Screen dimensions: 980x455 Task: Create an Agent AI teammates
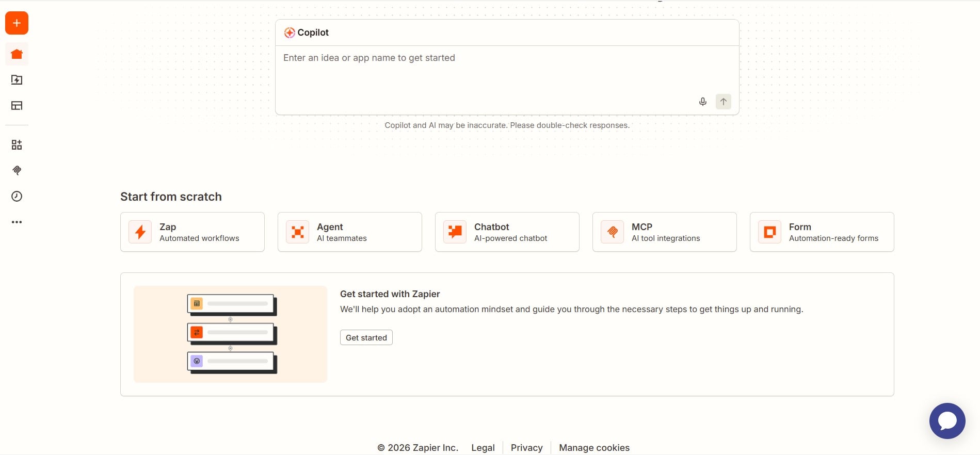coord(350,232)
